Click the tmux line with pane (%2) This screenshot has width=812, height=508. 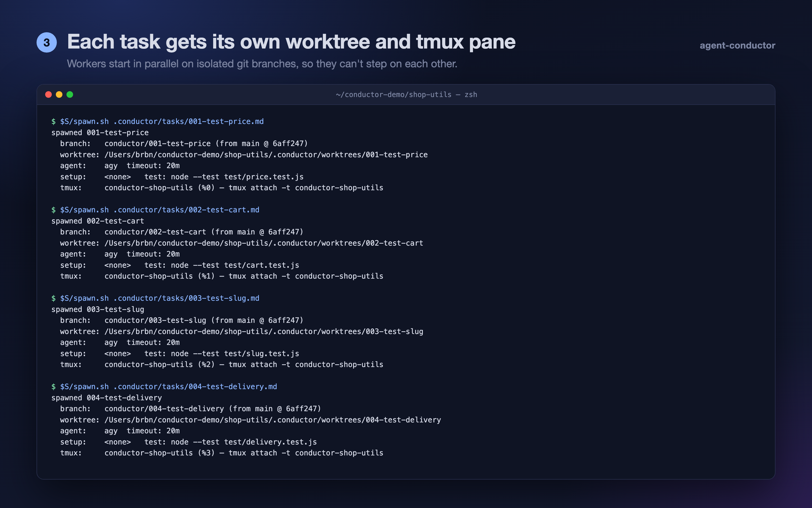222,364
